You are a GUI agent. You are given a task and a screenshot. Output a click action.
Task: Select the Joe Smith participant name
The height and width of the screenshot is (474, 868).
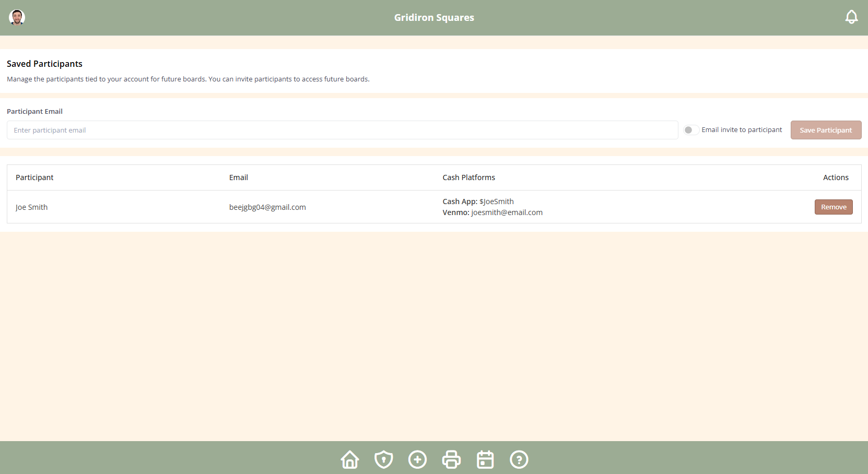(31, 207)
